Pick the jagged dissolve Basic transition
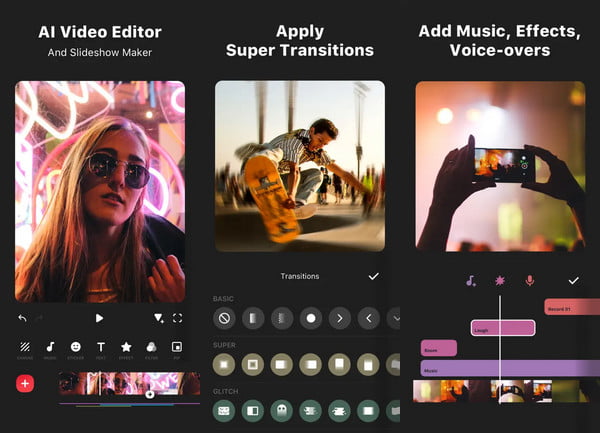 point(282,318)
